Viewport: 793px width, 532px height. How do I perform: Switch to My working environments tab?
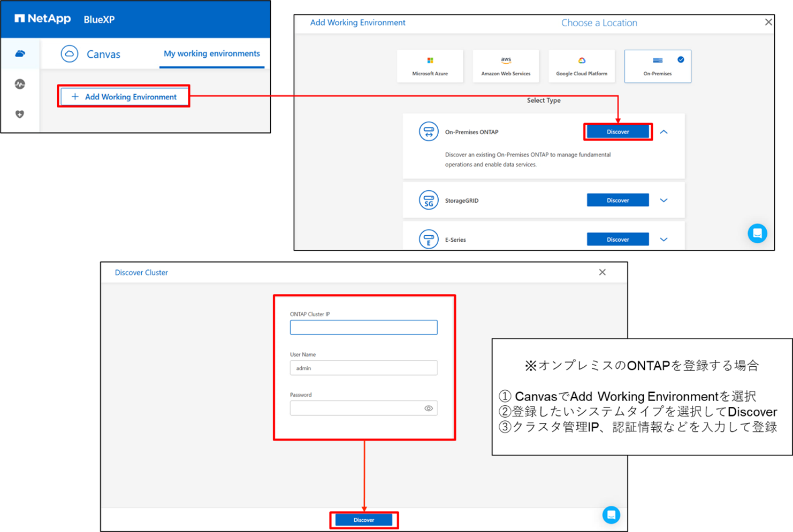tap(212, 53)
